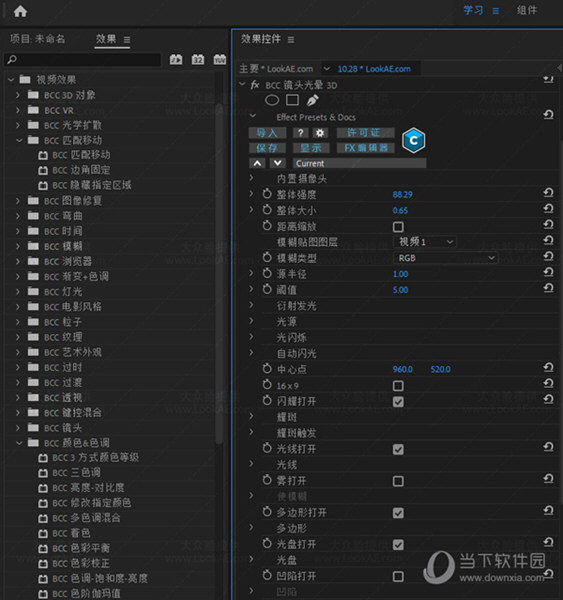
Task: Click the 整体强度 value 88.29
Action: tap(402, 194)
